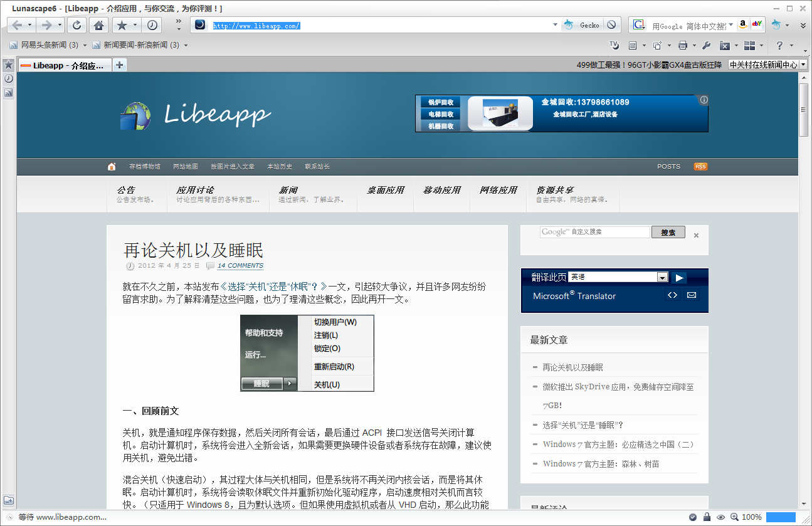
Task: Click the orange RSS feed badge
Action: click(700, 167)
